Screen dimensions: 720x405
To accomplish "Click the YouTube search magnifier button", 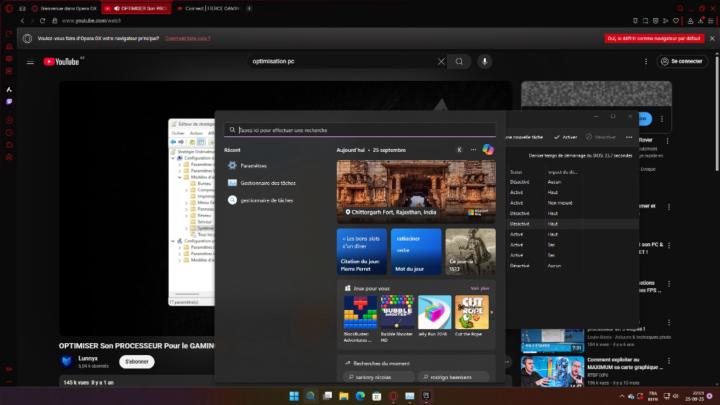I will [460, 61].
